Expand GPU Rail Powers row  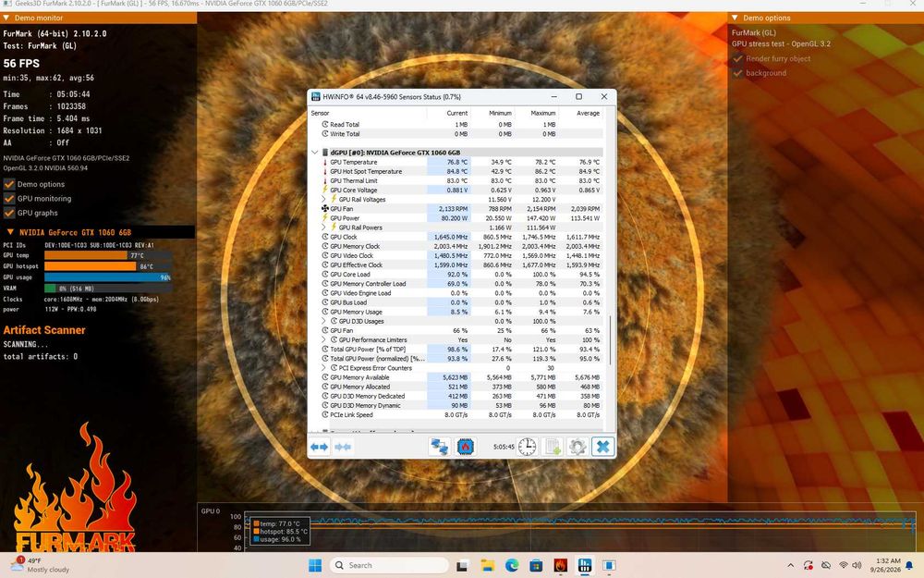(323, 228)
